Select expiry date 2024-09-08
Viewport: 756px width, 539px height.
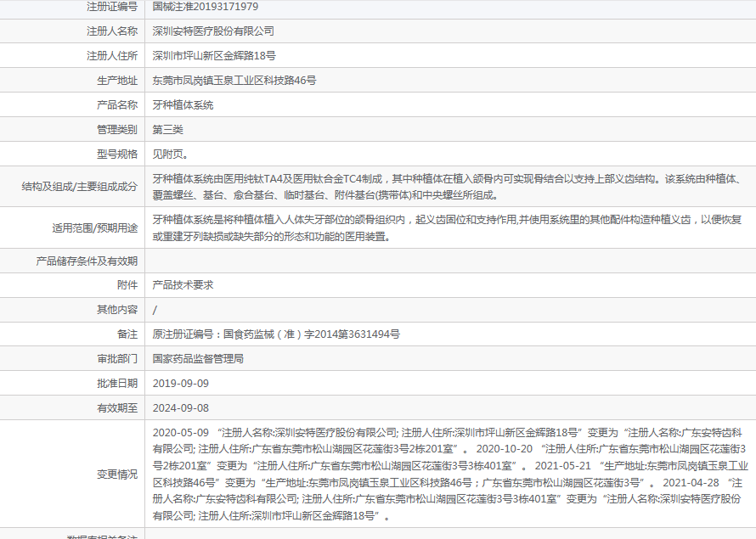click(181, 408)
